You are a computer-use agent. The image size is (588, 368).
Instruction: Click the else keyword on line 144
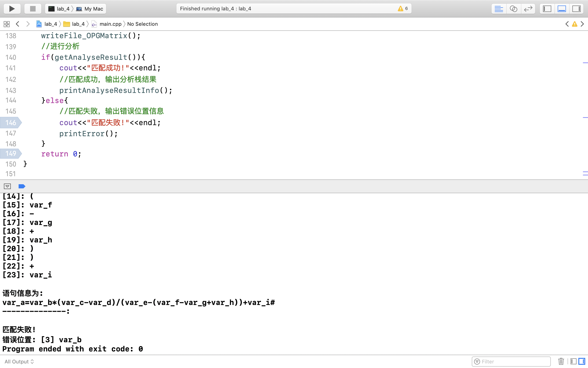coord(55,100)
